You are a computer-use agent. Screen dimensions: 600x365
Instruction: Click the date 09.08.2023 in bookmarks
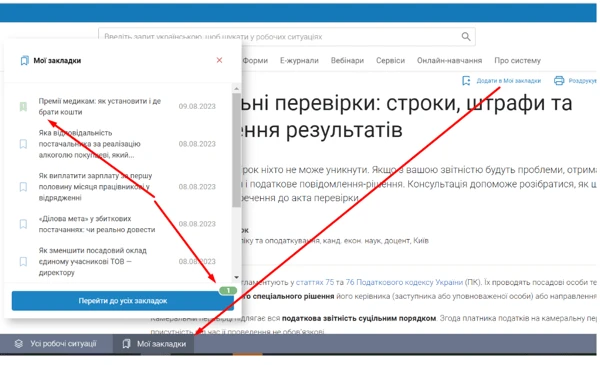197,106
